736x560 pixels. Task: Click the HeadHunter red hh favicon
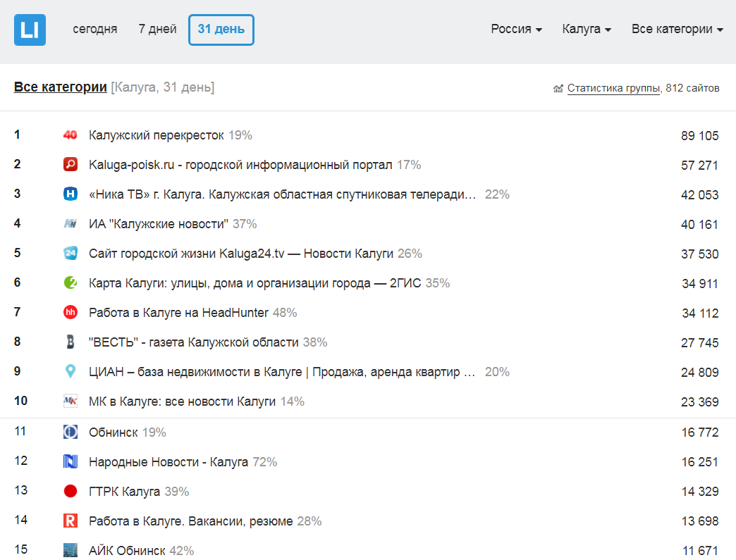pyautogui.click(x=70, y=313)
